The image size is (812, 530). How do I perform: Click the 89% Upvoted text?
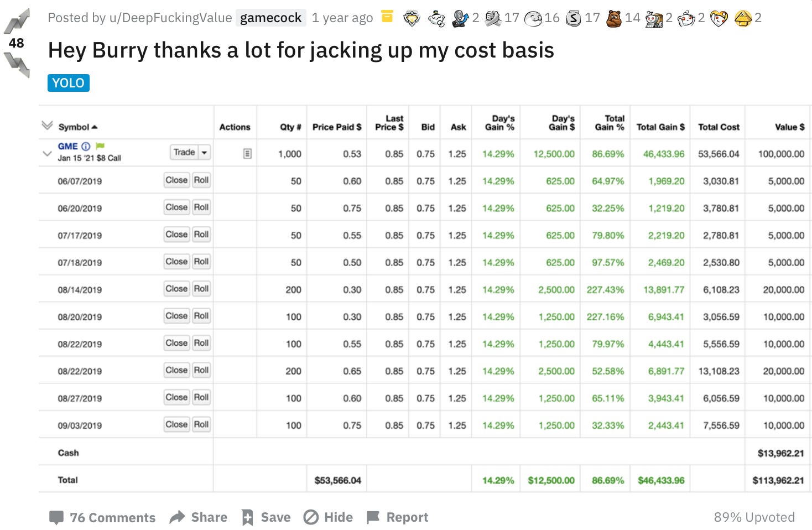(754, 517)
